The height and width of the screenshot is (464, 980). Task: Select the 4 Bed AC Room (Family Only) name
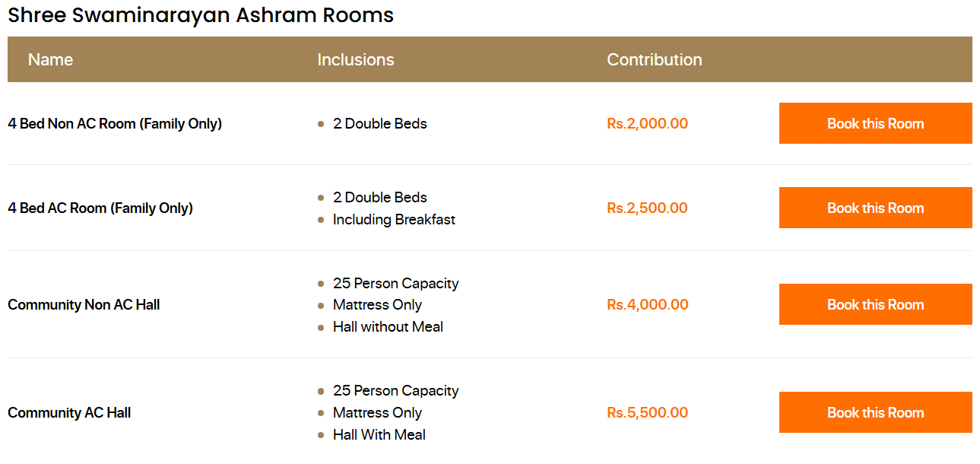coord(100,208)
